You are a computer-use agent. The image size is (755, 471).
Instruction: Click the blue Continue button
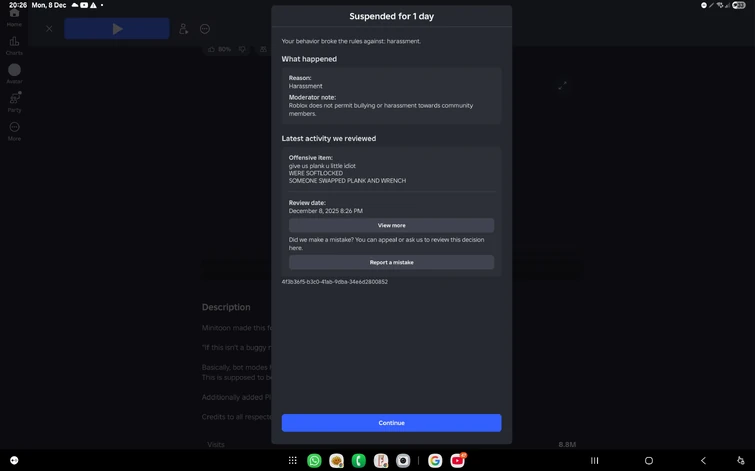391,423
